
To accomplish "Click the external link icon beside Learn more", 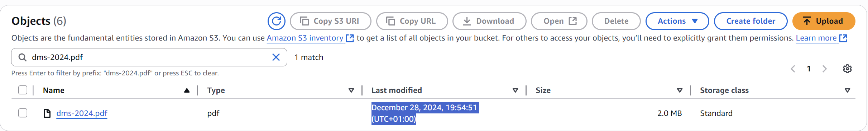I will [x=843, y=38].
